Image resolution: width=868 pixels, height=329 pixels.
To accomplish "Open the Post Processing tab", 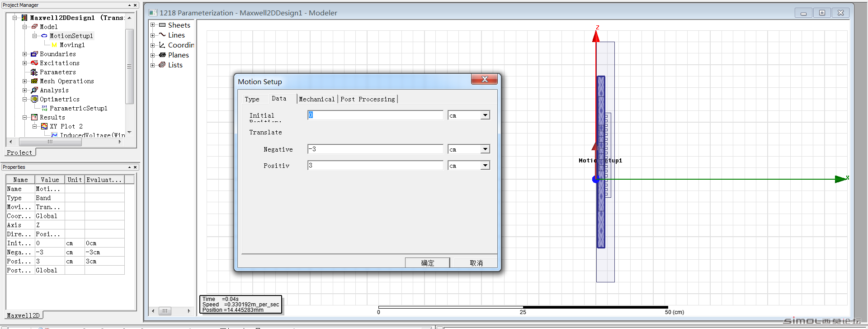I will pos(368,99).
